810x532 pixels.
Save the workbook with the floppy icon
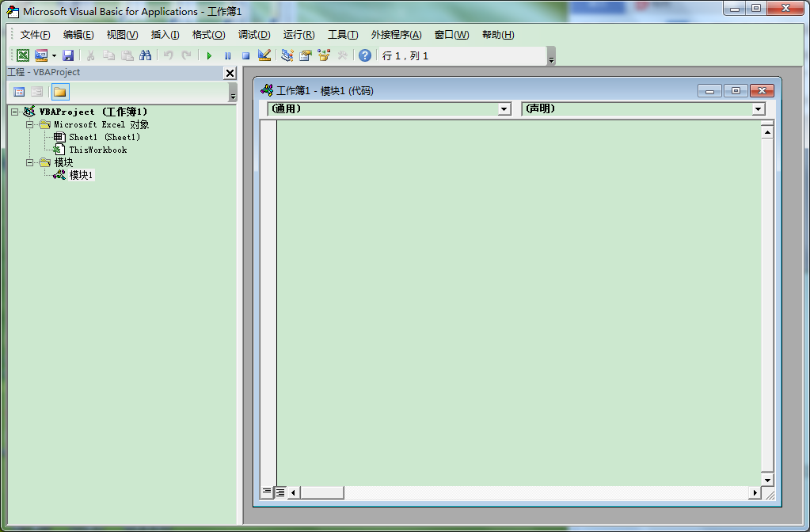click(x=68, y=55)
